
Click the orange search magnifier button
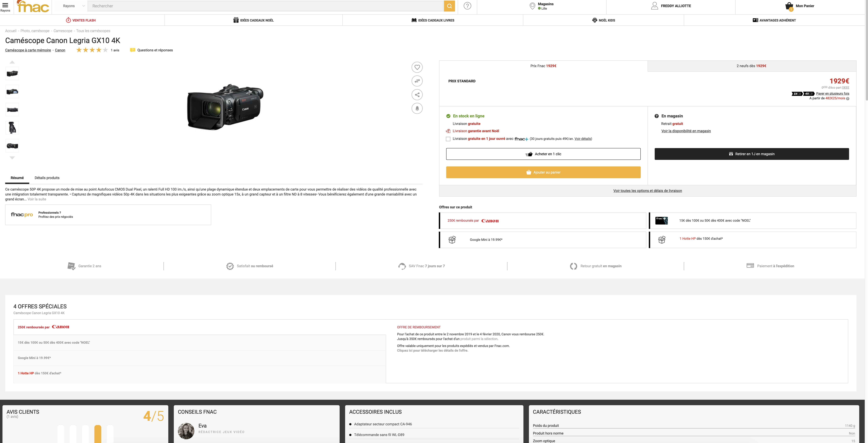coord(449,6)
